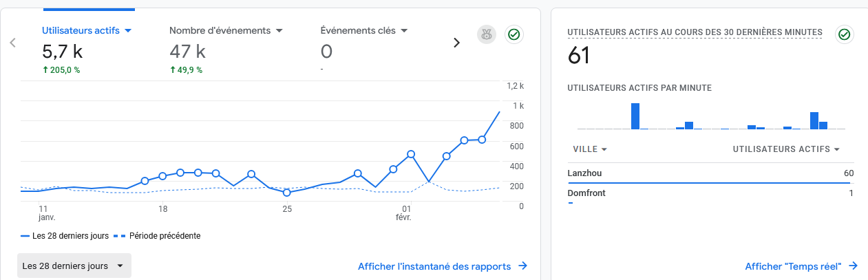The height and width of the screenshot is (280, 868).
Task: Open the Événements clés dropdown arrow
Action: click(x=404, y=30)
